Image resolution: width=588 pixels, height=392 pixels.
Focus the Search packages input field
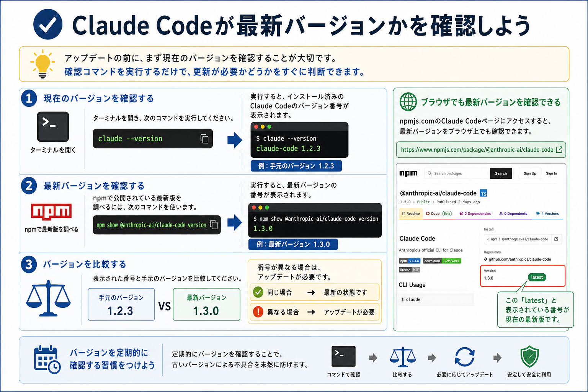tap(456, 173)
